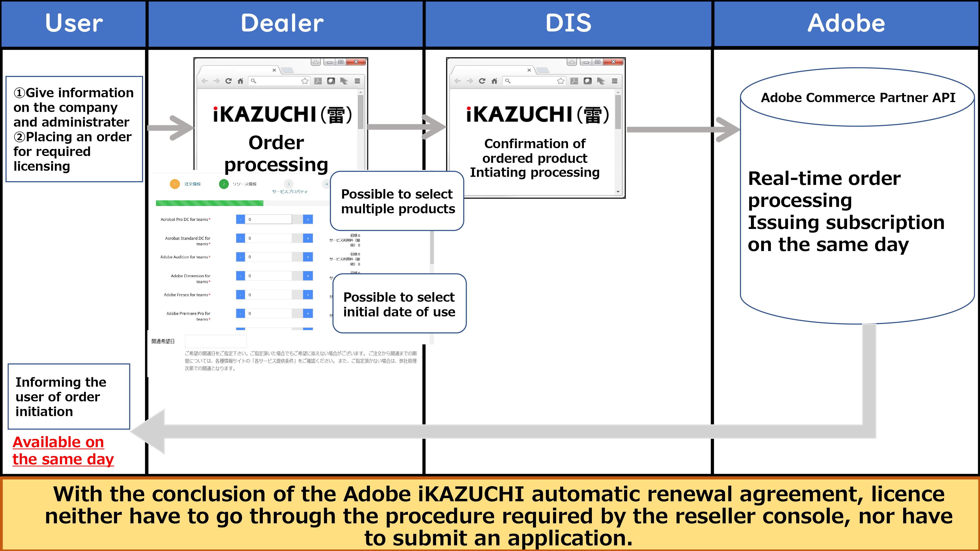Click rounded-square extension icon in DIS browser
The width and height of the screenshot is (980, 551).
point(588,81)
